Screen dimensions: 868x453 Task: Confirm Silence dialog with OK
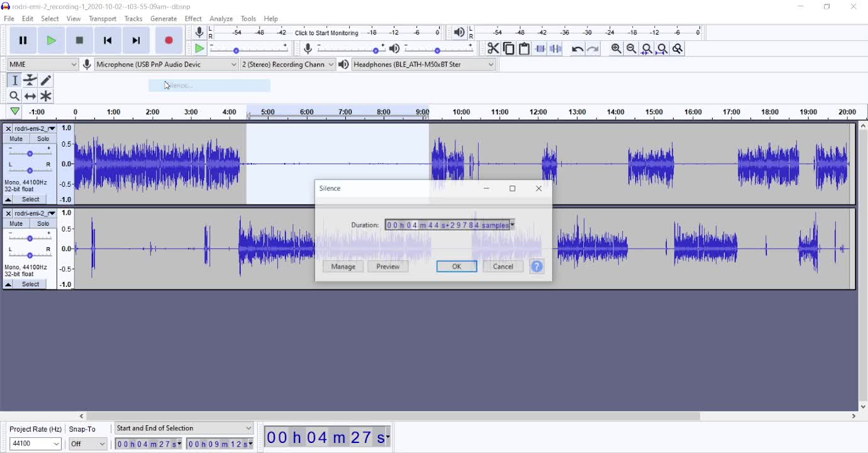coord(457,267)
